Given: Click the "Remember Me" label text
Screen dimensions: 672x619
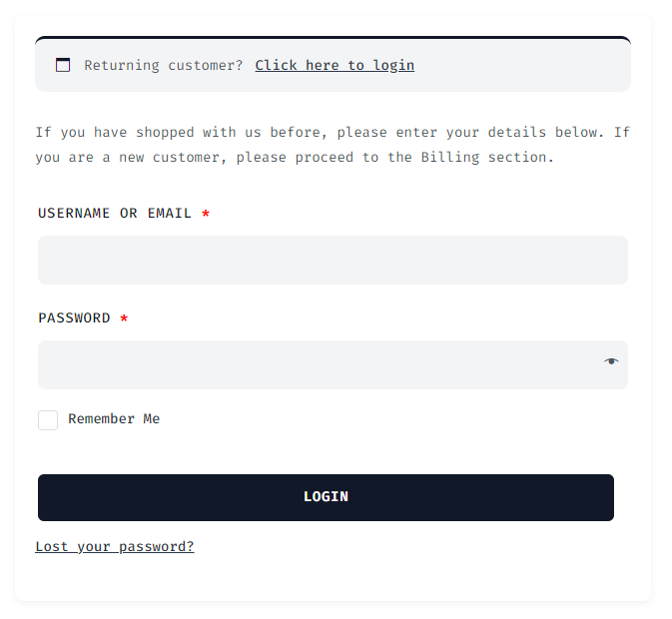Looking at the screenshot, I should coord(114,419).
